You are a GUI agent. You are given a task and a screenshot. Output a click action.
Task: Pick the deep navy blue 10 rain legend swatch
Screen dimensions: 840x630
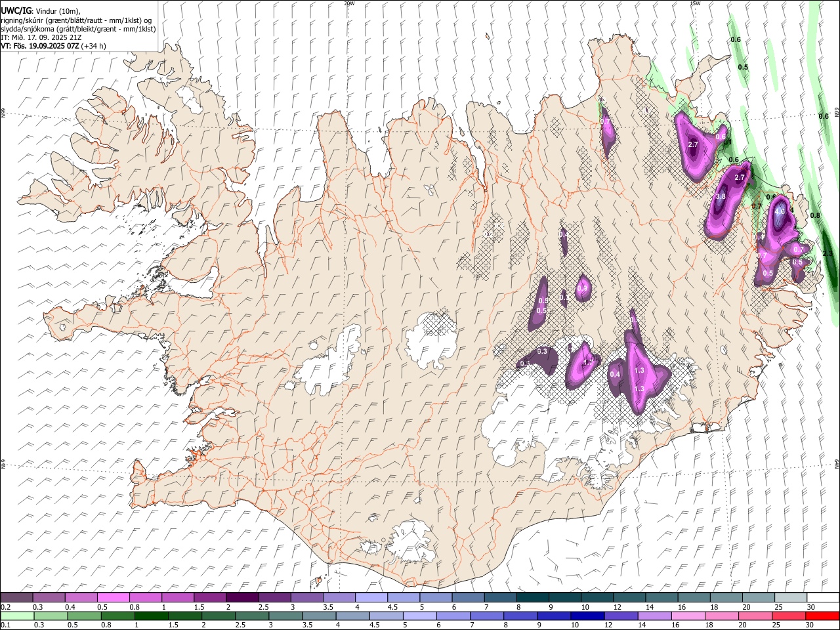[x=586, y=616]
